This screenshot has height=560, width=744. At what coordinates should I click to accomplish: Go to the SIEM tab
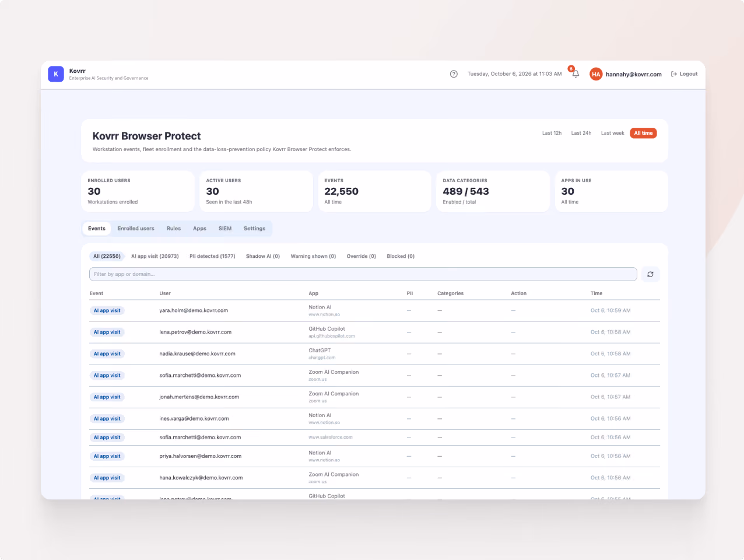coord(225,229)
